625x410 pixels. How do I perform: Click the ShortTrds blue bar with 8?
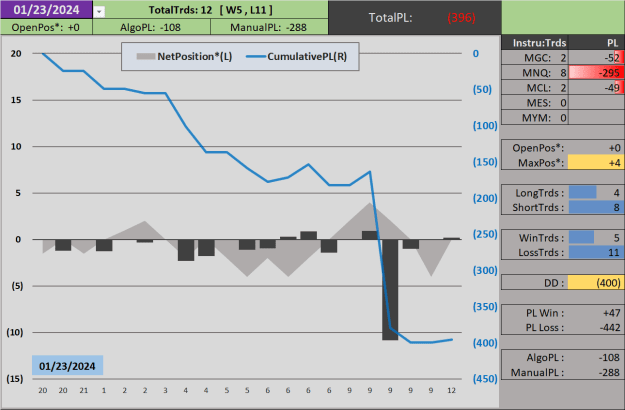pyautogui.click(x=596, y=208)
